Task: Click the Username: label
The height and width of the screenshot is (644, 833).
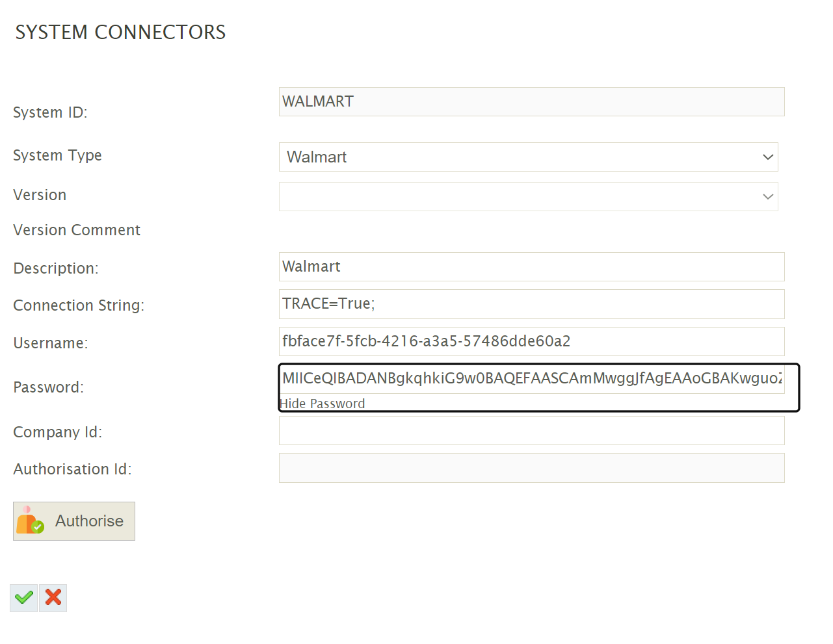Action: (51, 343)
